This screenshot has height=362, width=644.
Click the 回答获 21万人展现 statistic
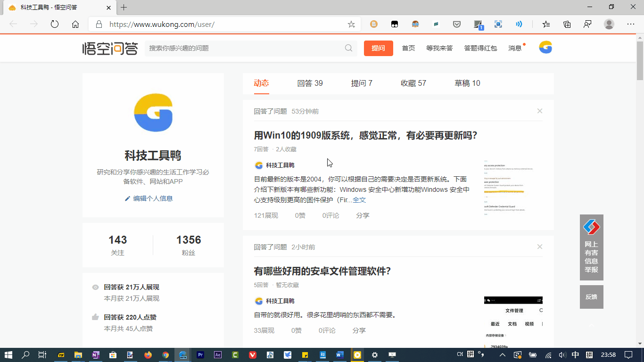click(x=132, y=287)
